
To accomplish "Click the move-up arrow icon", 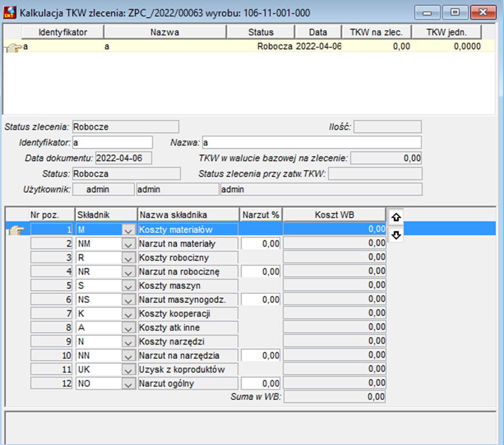I will point(396,217).
